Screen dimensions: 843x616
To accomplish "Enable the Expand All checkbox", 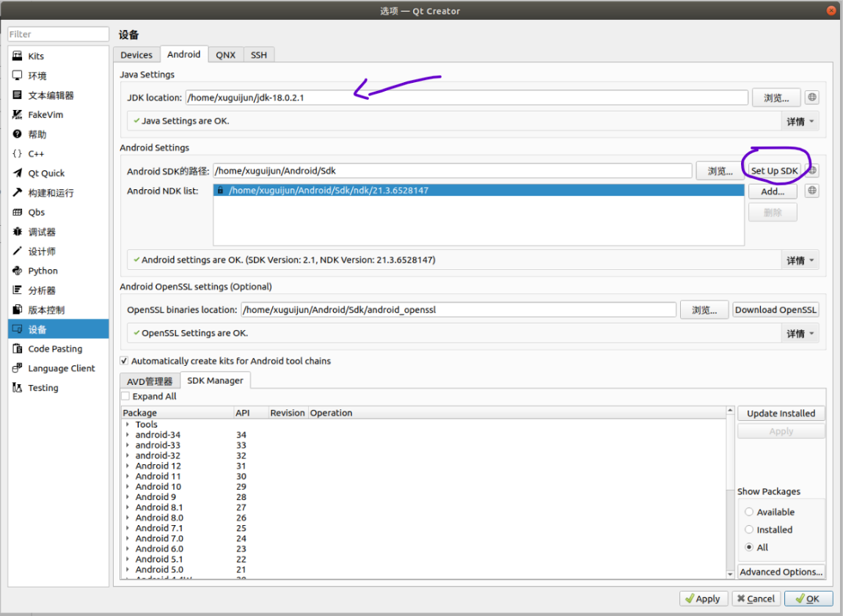I will pyautogui.click(x=125, y=396).
